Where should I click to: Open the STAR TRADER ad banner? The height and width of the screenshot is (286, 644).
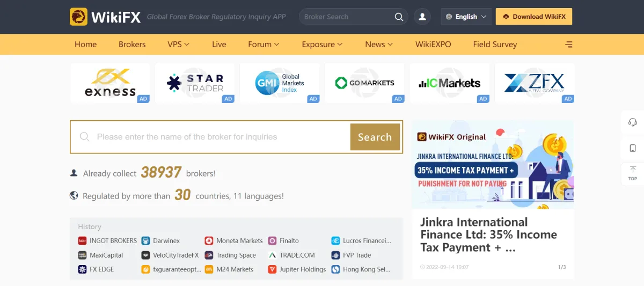(x=195, y=83)
